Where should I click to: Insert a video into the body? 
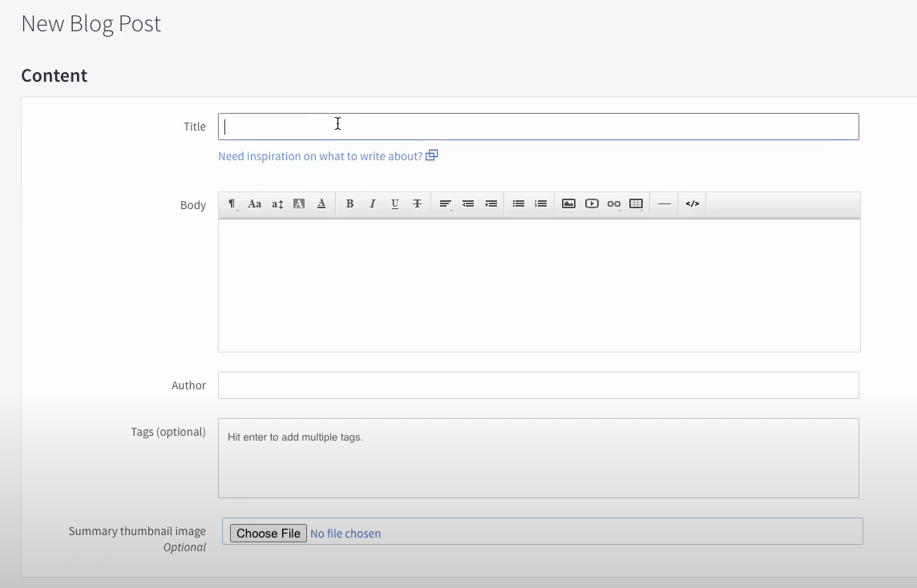click(592, 204)
